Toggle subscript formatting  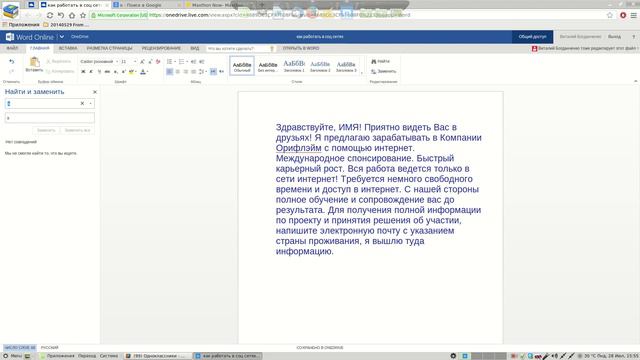[x=116, y=71]
